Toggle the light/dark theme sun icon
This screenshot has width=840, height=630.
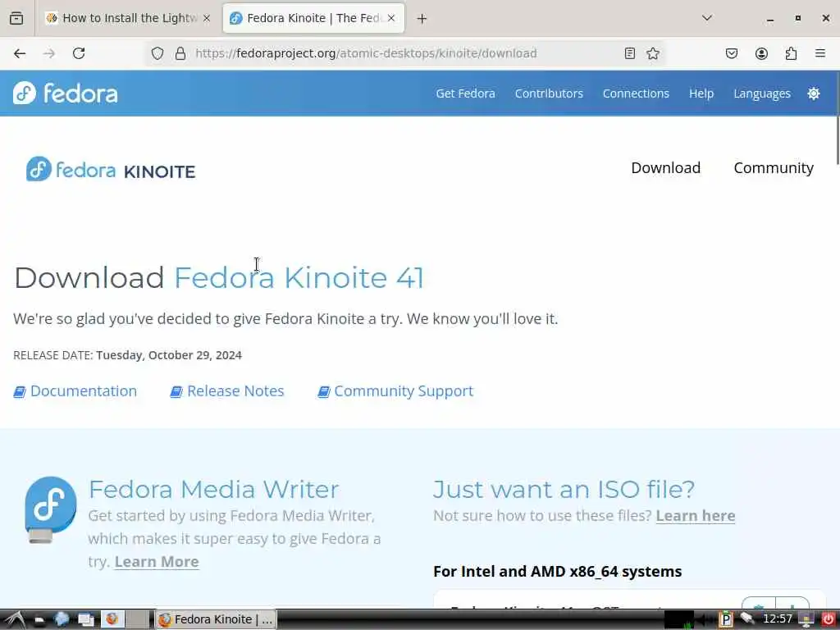813,94
